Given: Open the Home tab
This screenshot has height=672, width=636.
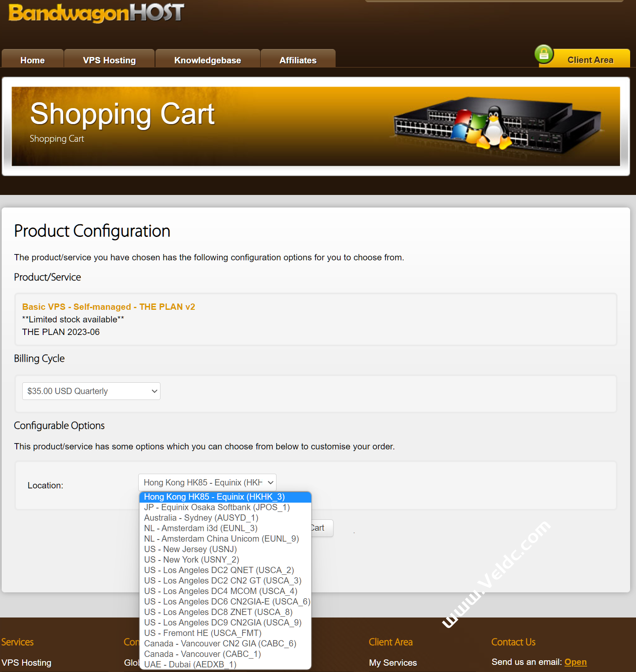Looking at the screenshot, I should [32, 60].
